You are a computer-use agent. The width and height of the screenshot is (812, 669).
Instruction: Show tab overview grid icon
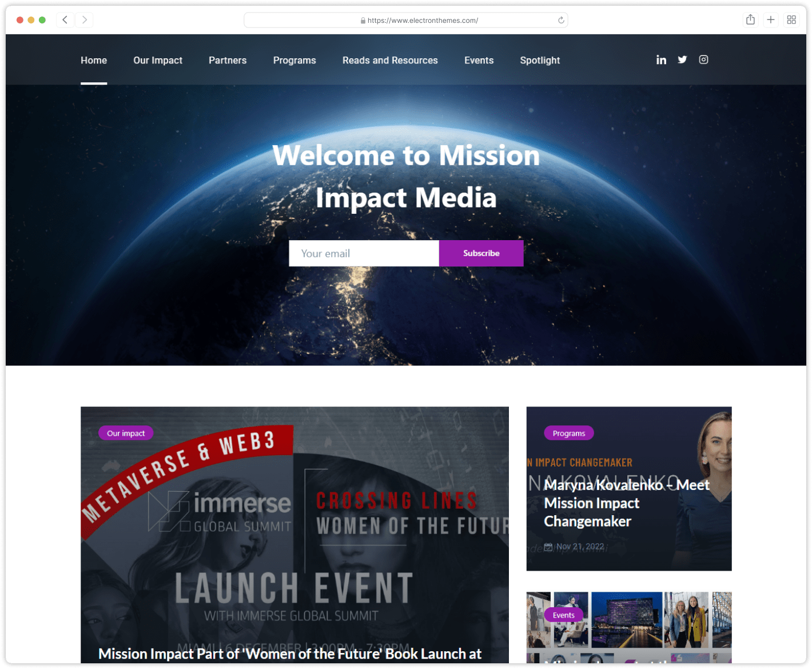click(x=791, y=20)
